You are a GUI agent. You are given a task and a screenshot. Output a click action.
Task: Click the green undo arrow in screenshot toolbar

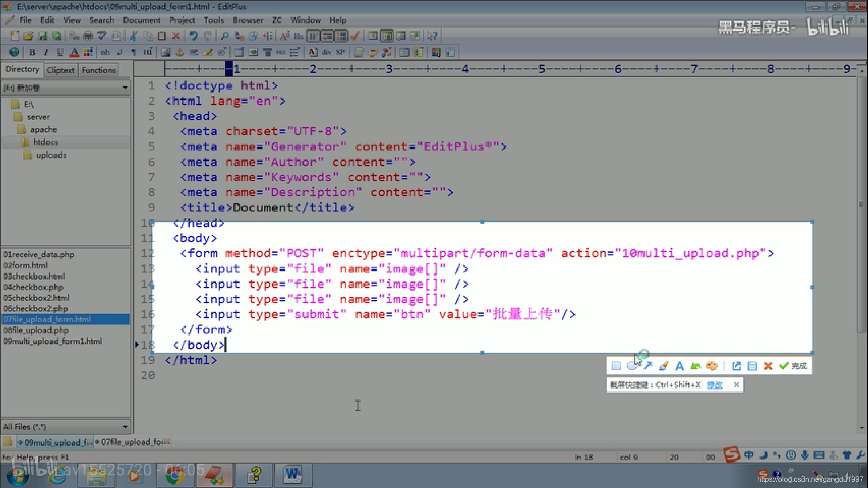(695, 366)
